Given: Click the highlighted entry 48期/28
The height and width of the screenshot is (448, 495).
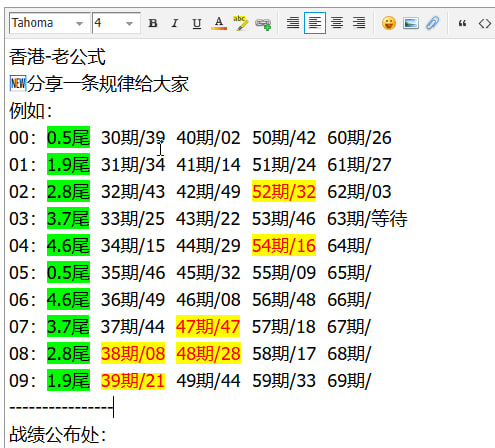Looking at the screenshot, I should 208,353.
